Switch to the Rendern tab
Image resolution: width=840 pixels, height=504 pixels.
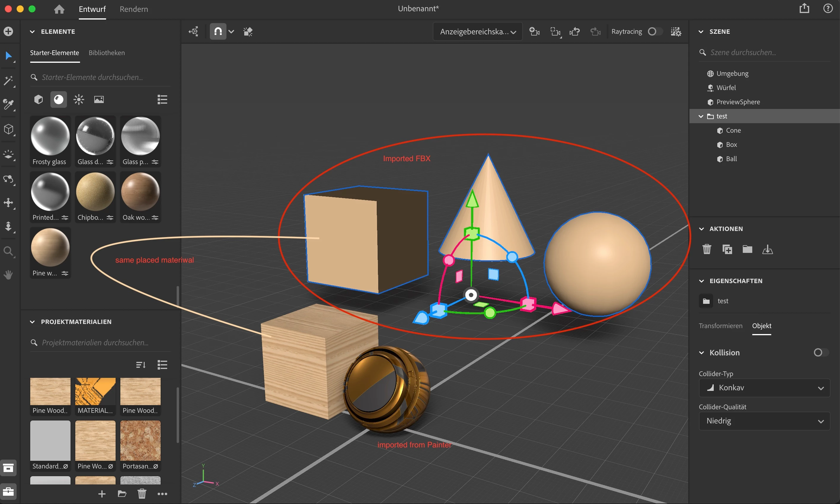134,9
